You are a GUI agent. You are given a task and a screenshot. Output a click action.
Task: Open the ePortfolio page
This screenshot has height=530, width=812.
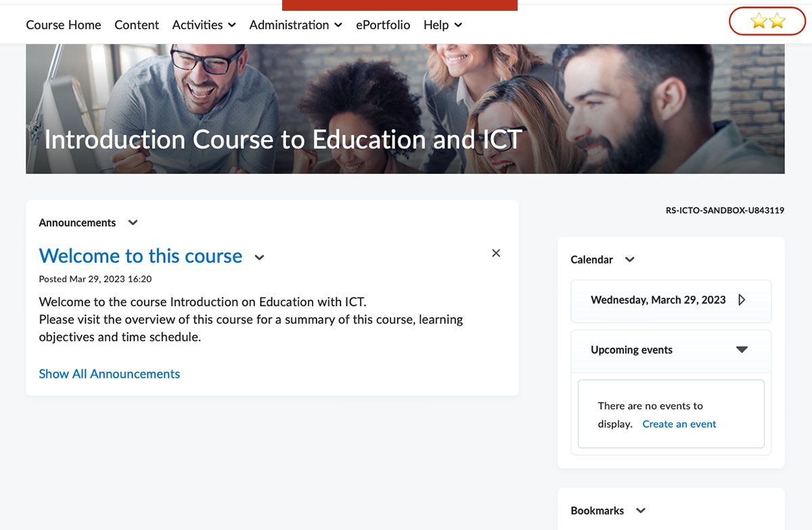pyautogui.click(x=383, y=25)
